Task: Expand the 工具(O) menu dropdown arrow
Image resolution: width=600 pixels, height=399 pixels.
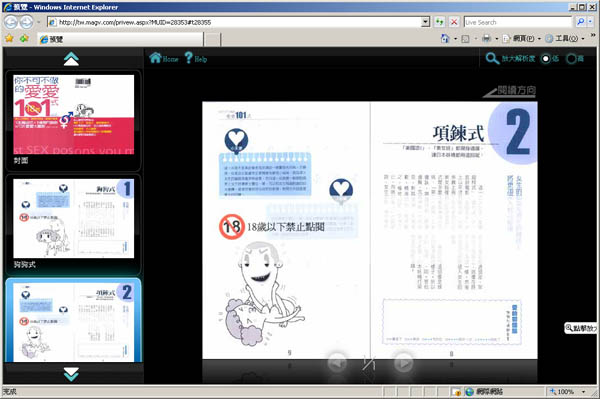Action: click(582, 39)
